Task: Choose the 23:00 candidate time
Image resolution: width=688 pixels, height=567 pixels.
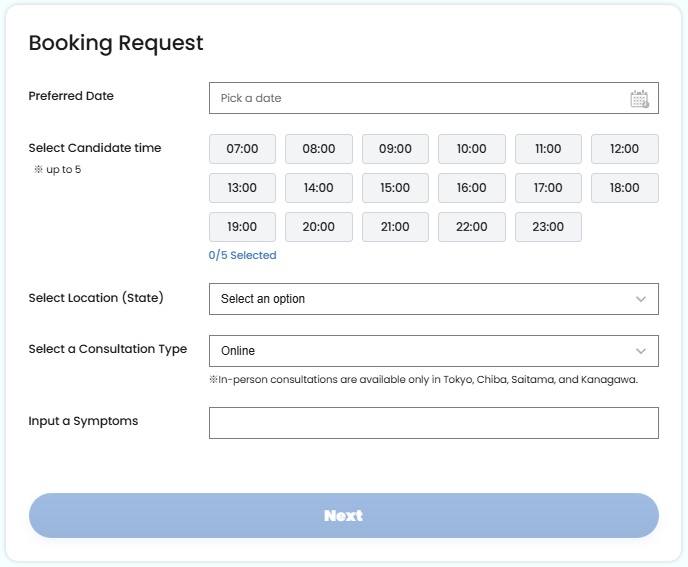Action: (548, 227)
